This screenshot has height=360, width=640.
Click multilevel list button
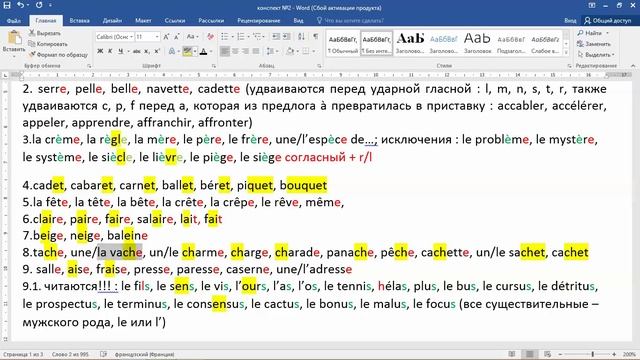click(258, 37)
